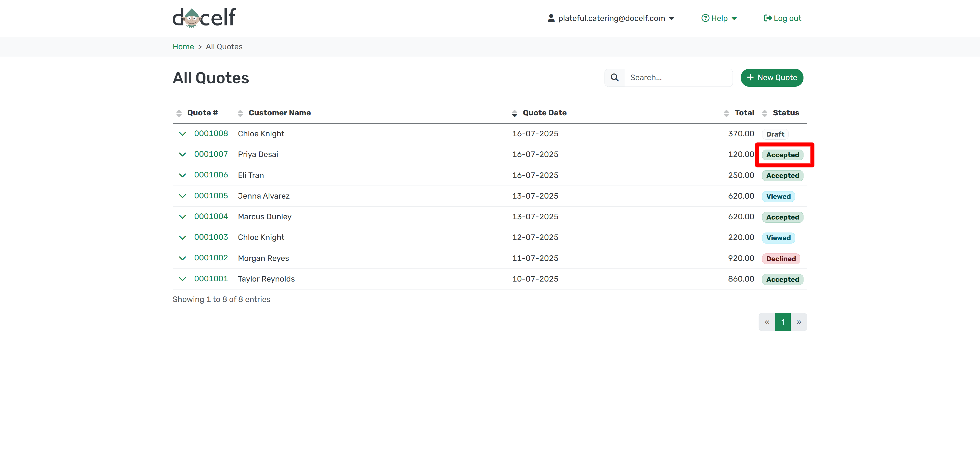Viewport: 980px width, 474px height.
Task: Click the All Quotes breadcrumb text
Action: [224, 46]
